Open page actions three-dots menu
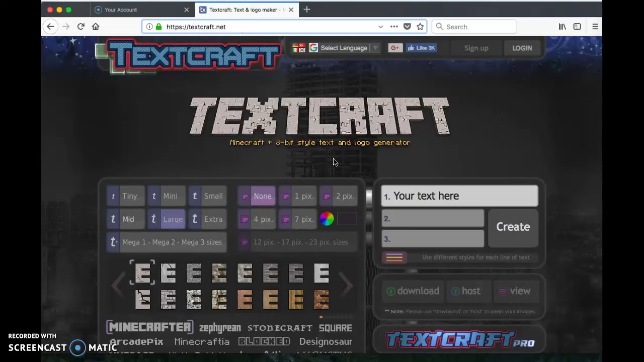This screenshot has height=362, width=644. pos(394,27)
